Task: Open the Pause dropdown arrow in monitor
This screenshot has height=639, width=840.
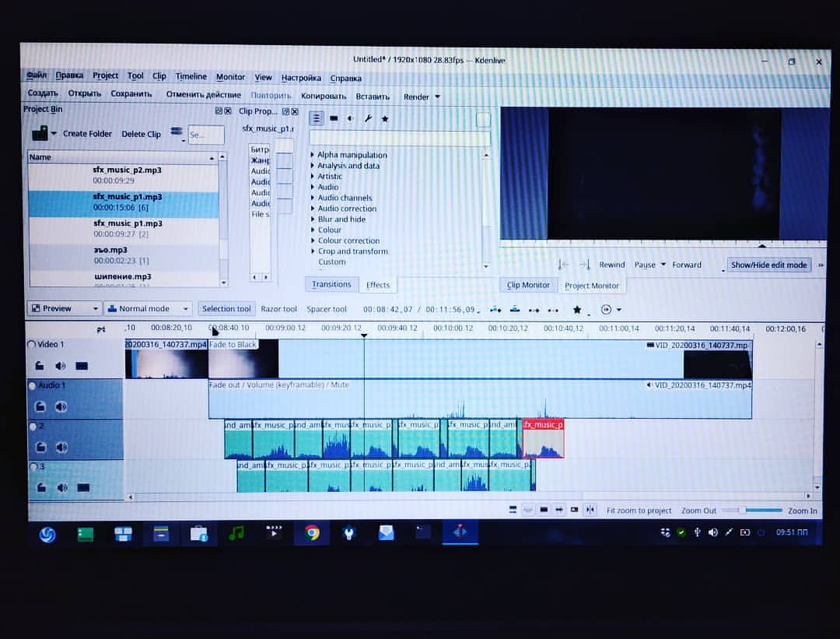Action: 663,265
